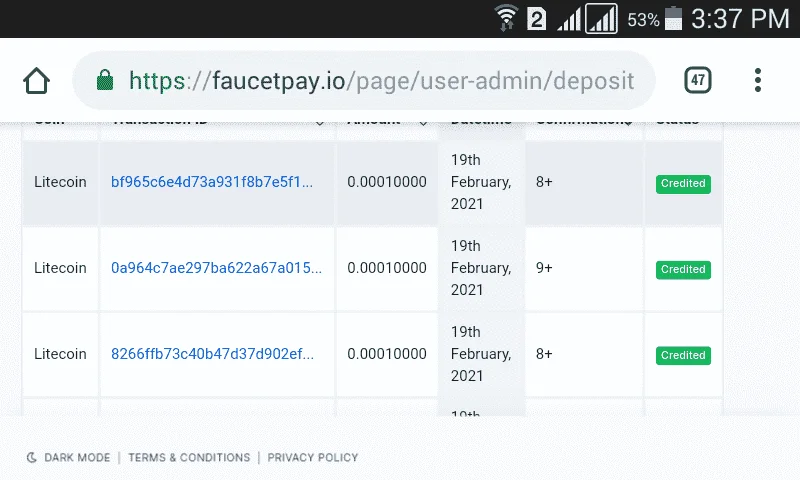Screen dimensions: 800x480
Task: Tap Credited badge in 8266ffb7 row
Action: pyautogui.click(x=683, y=355)
